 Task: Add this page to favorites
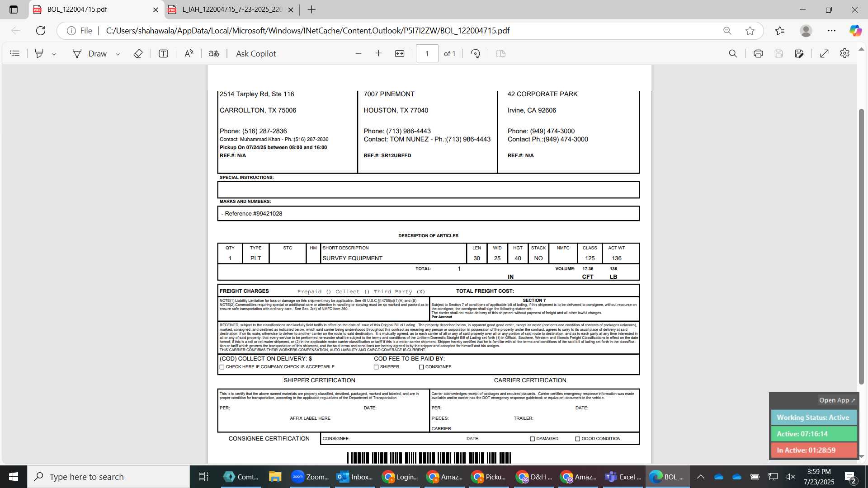coord(750,31)
